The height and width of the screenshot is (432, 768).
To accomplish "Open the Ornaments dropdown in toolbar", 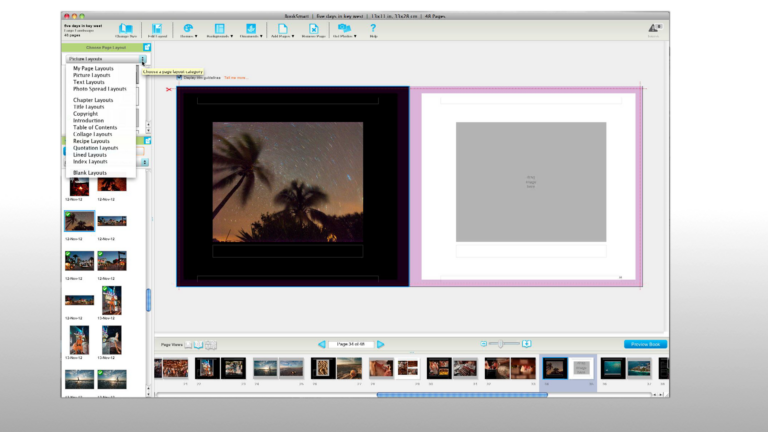I will point(251,31).
